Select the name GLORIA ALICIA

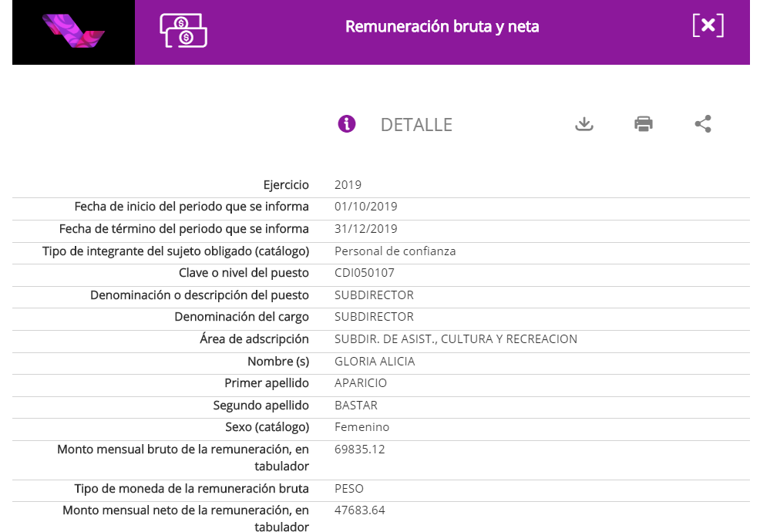point(375,362)
